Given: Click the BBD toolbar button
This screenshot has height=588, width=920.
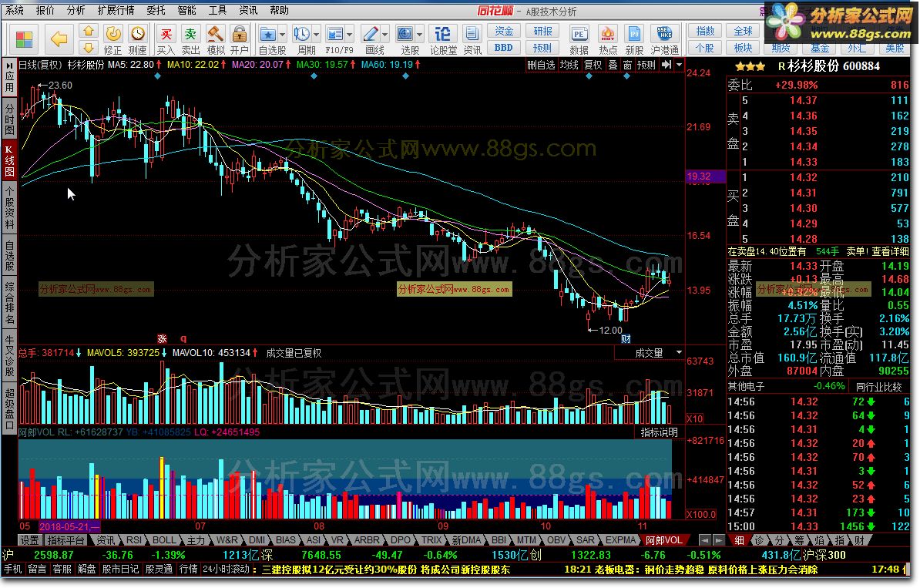Looking at the screenshot, I should (504, 48).
